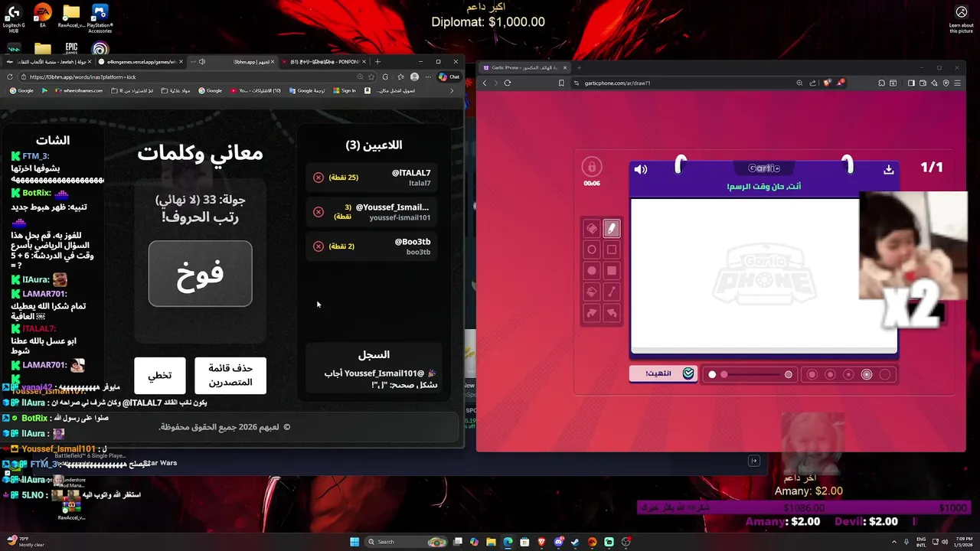Click the تخطي skip button
980x551 pixels.
pyautogui.click(x=160, y=376)
